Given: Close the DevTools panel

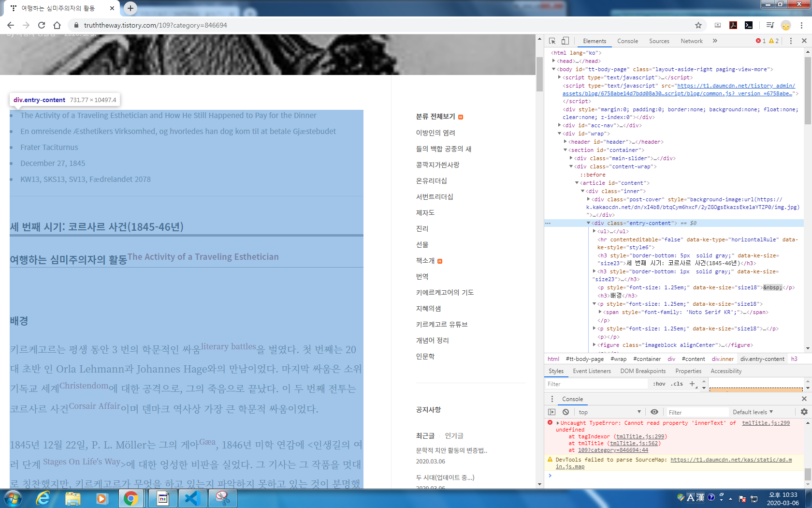Looking at the screenshot, I should (804, 41).
